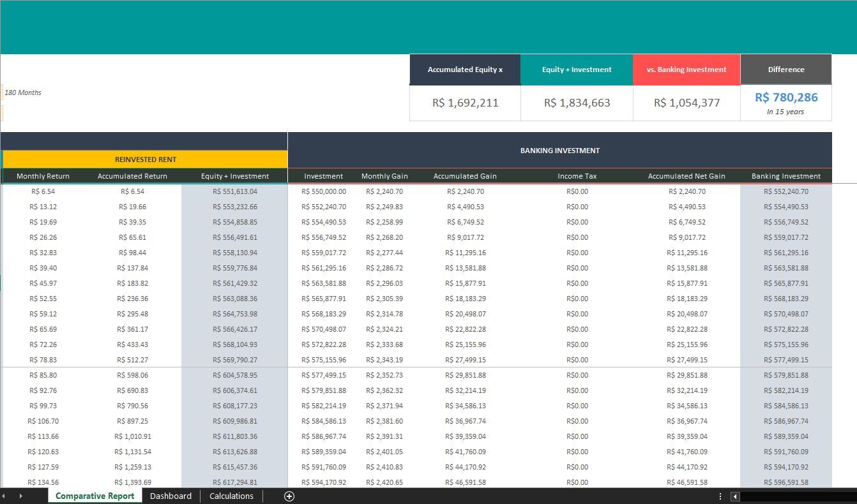Screen dimensions: 857x504
Task: Select the Equity + Investment summary header card
Action: coord(577,70)
